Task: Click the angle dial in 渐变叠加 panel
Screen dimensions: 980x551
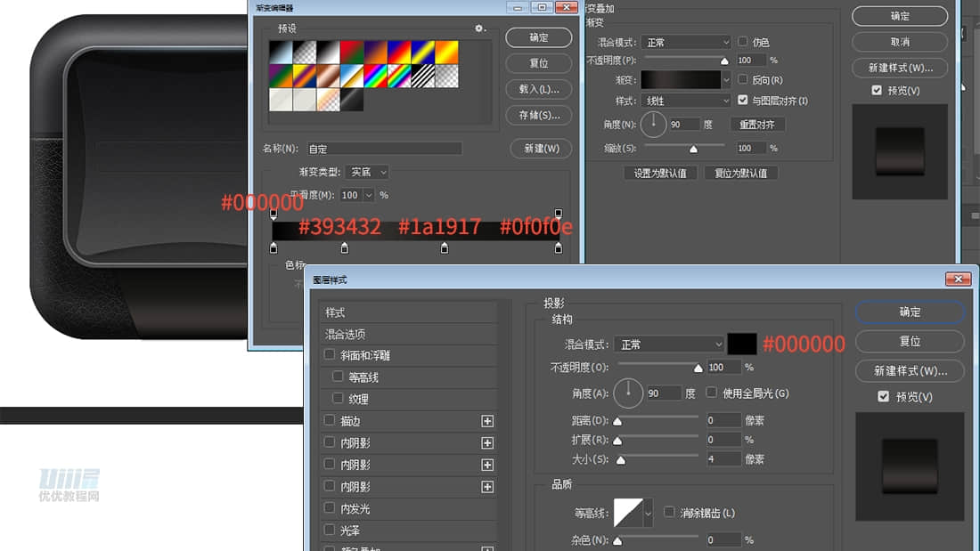Action: point(653,125)
